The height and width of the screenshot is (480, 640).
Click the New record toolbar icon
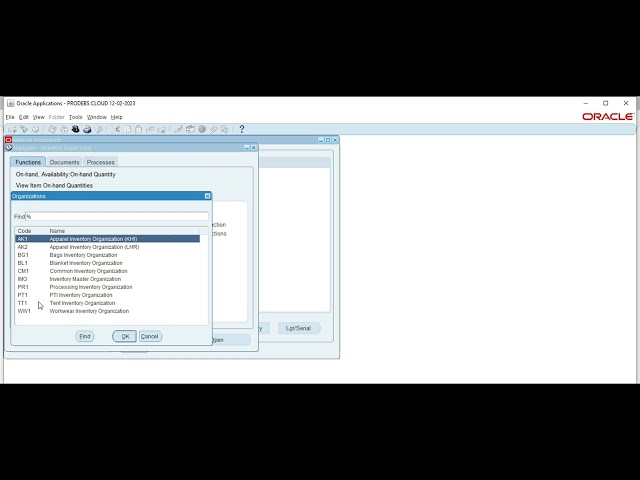click(12, 129)
